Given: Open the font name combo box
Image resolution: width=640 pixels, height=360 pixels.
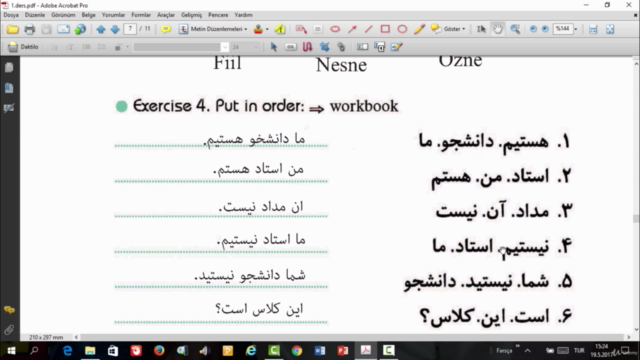Looking at the screenshot, I should [x=181, y=47].
